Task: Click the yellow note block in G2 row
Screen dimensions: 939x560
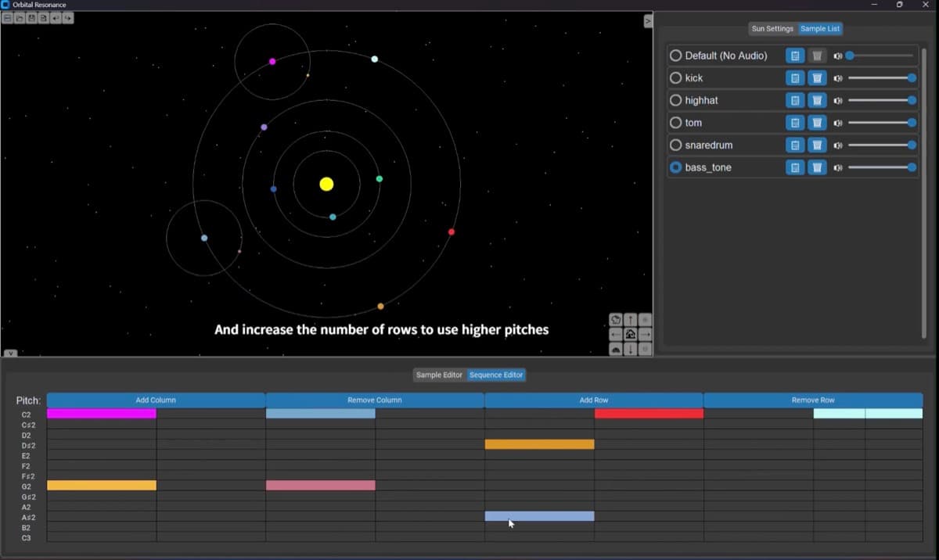Action: [x=102, y=486]
